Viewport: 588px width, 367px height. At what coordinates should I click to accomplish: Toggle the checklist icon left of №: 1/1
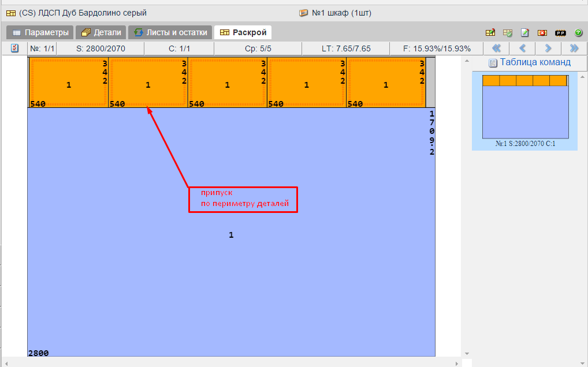15,48
